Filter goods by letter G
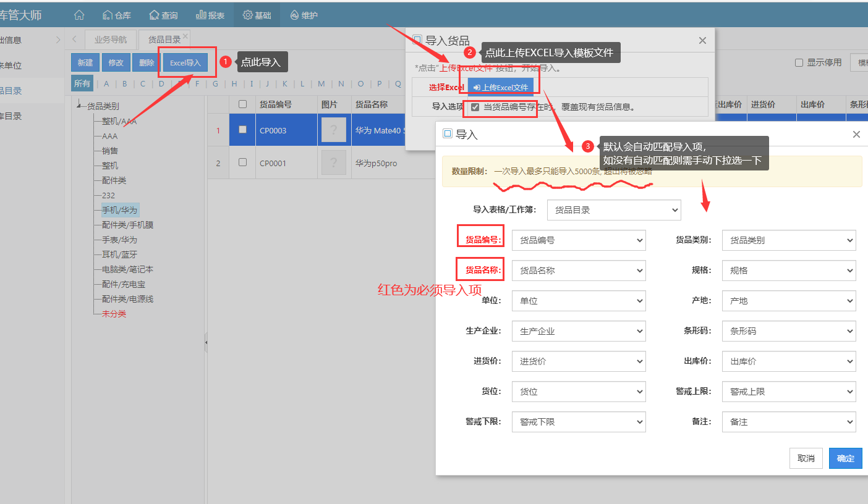 tap(215, 83)
